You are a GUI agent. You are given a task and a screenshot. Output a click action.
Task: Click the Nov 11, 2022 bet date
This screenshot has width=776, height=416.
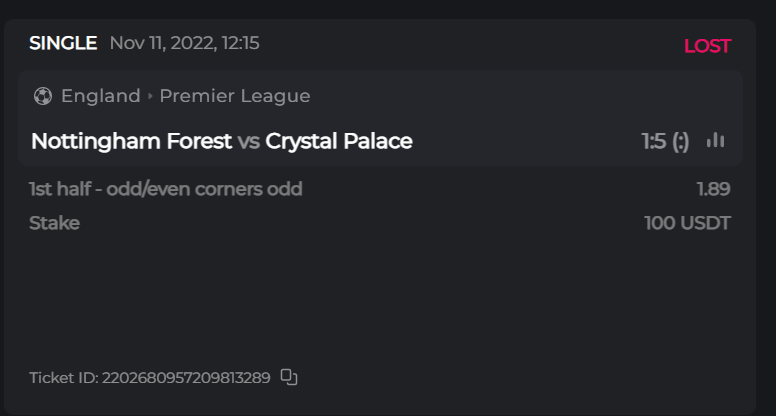click(184, 43)
